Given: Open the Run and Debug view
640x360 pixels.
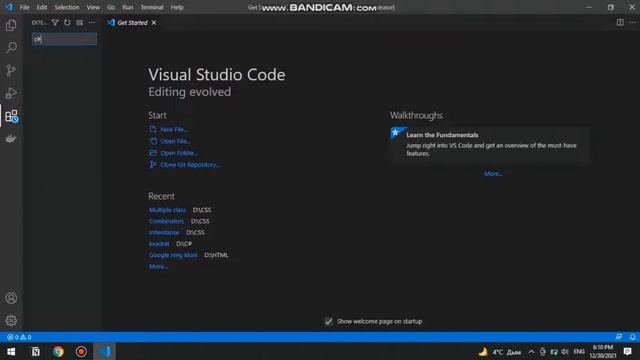Looking at the screenshot, I should pyautogui.click(x=11, y=93).
